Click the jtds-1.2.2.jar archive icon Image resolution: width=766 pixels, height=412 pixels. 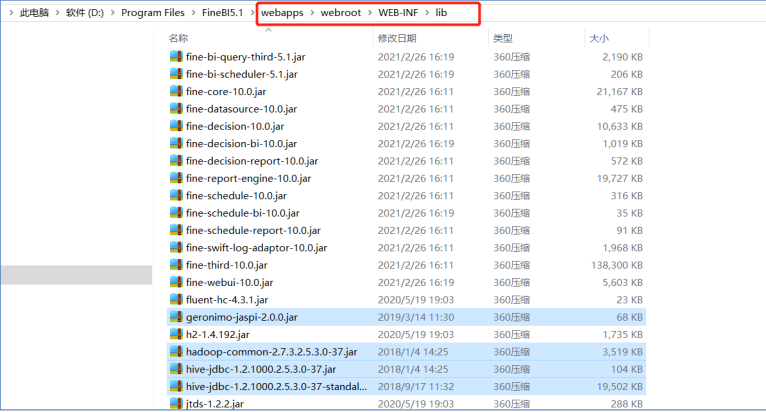click(x=176, y=404)
